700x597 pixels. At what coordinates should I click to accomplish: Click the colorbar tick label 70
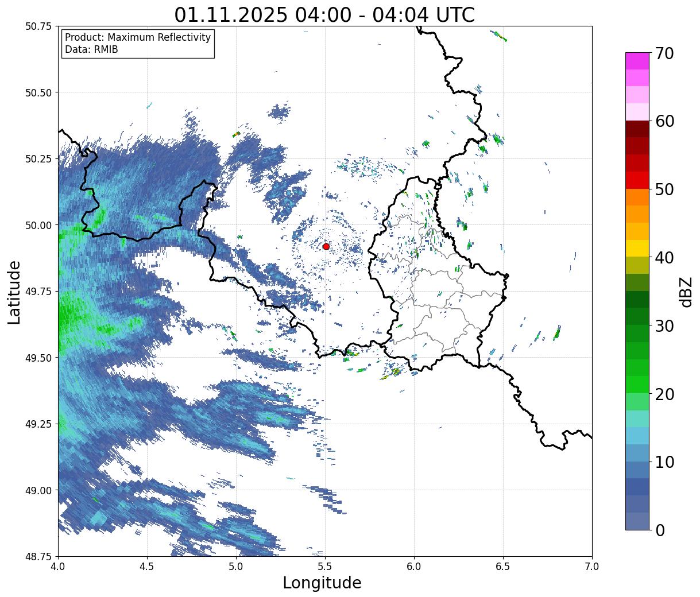pyautogui.click(x=664, y=53)
